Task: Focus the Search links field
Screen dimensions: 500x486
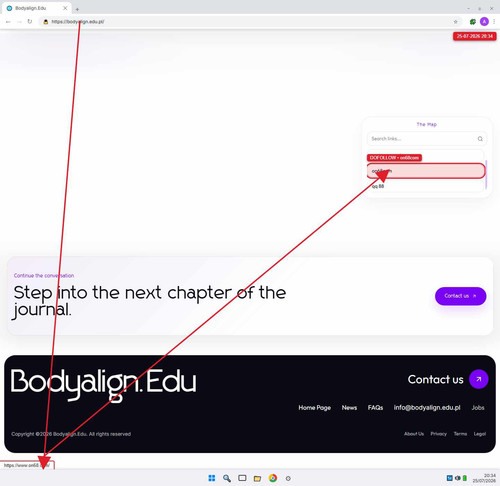Action: coord(427,139)
